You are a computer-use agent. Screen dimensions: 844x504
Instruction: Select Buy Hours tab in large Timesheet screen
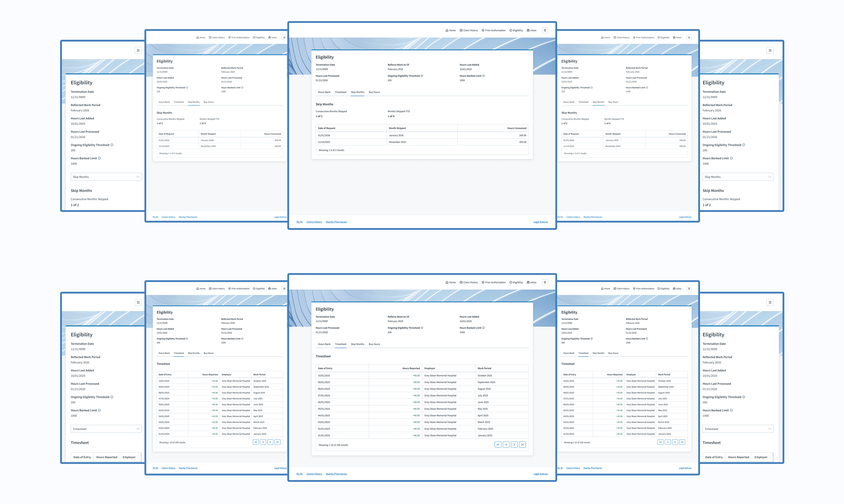[374, 344]
